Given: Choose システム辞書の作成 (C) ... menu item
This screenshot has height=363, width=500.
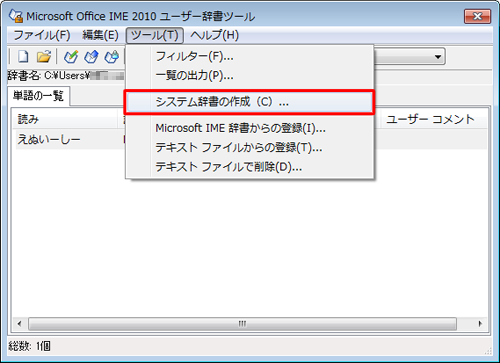Looking at the screenshot, I should click(x=249, y=102).
